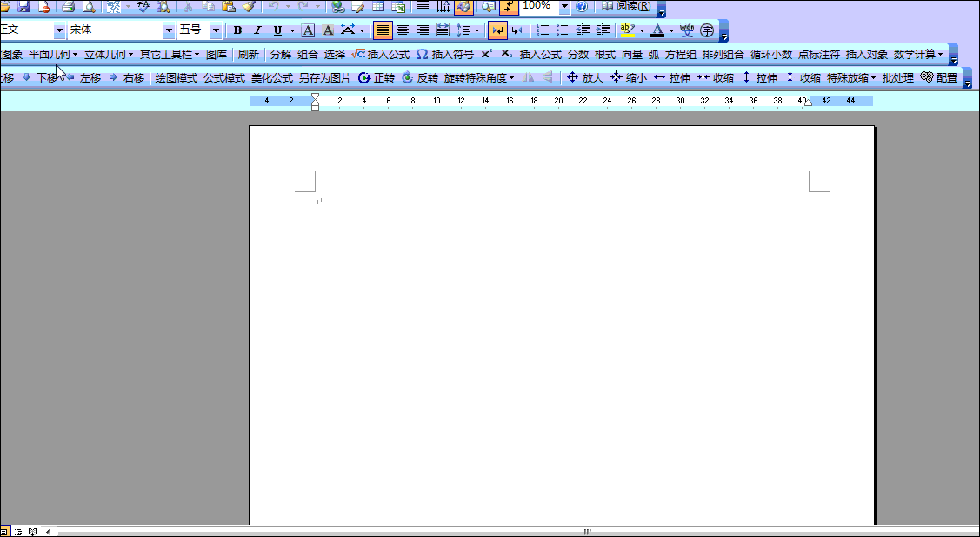Click the Decrease Indent icon

tap(583, 30)
